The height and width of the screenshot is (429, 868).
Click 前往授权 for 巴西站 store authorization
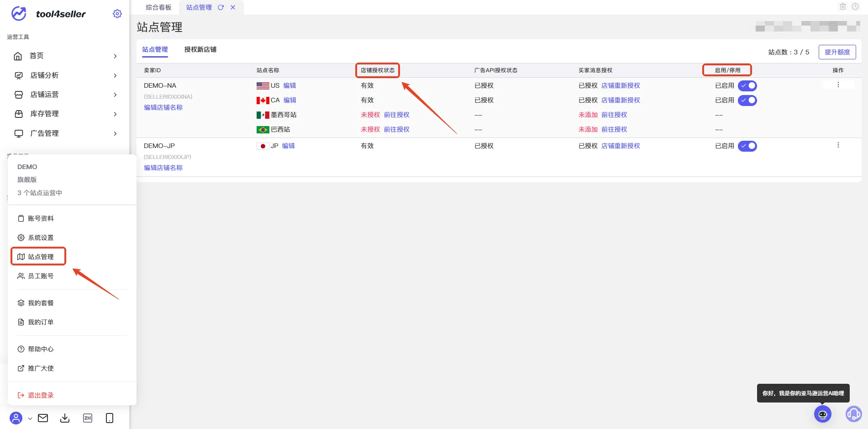tap(396, 129)
